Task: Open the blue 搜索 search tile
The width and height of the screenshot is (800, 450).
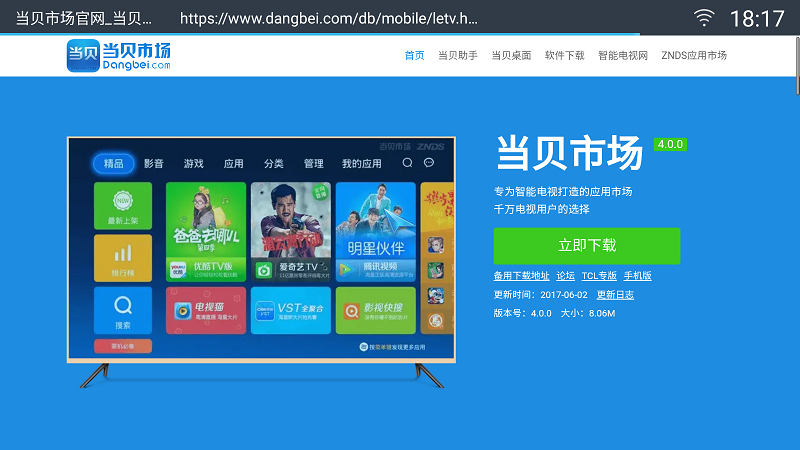Action: pyautogui.click(x=123, y=310)
